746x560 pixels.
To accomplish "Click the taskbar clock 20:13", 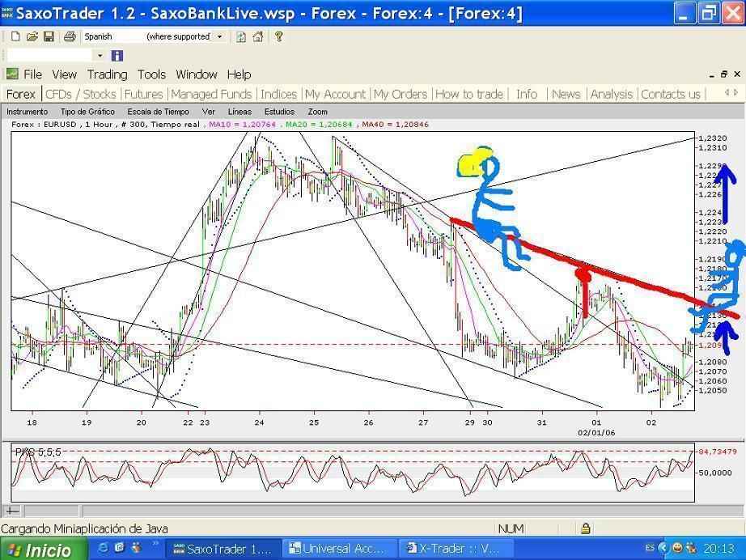I will pos(718,549).
